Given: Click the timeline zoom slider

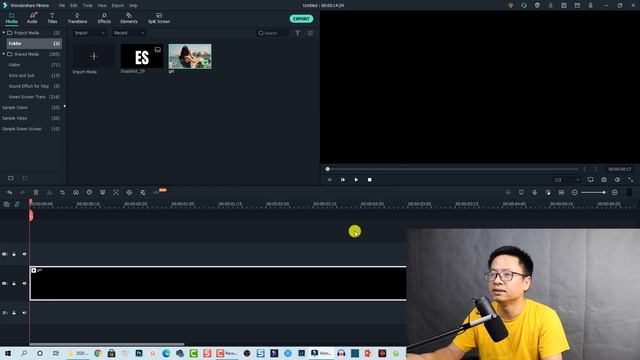Looking at the screenshot, I should [593, 192].
